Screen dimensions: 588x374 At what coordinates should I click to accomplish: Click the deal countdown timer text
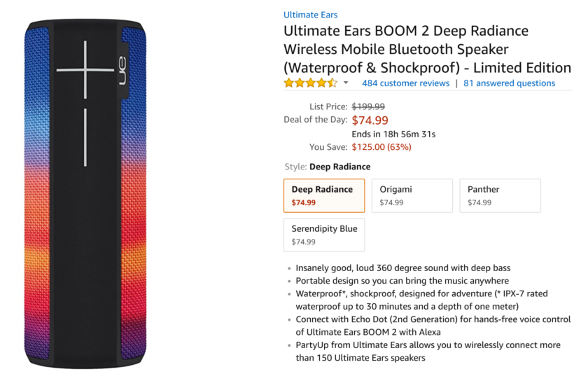[x=393, y=134]
